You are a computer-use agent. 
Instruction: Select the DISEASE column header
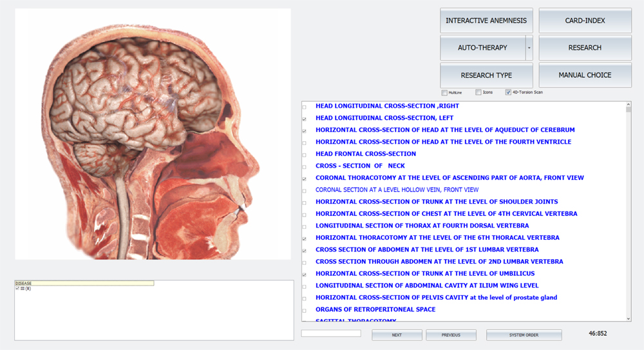(84, 283)
